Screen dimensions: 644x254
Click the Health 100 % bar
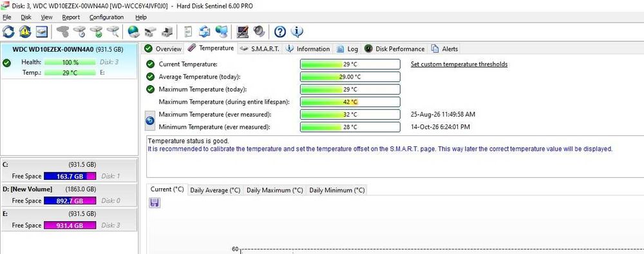(70, 63)
